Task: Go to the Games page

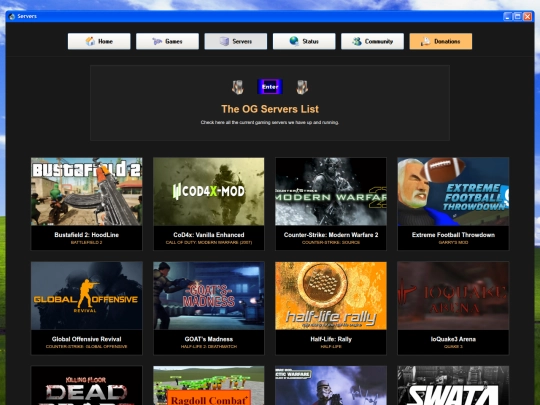Action: pyautogui.click(x=167, y=41)
